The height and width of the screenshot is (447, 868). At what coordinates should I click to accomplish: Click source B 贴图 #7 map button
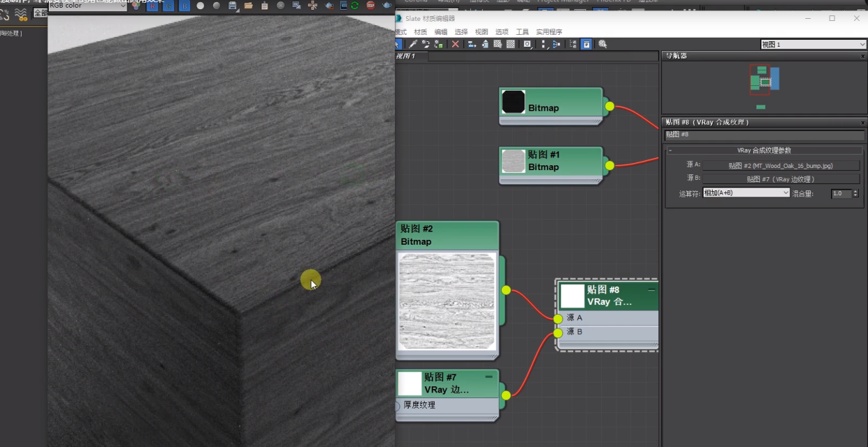tap(780, 179)
